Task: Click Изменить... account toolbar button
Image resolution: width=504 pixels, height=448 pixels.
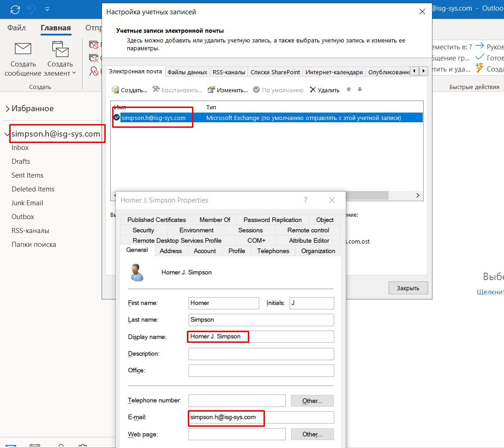Action: click(x=228, y=90)
